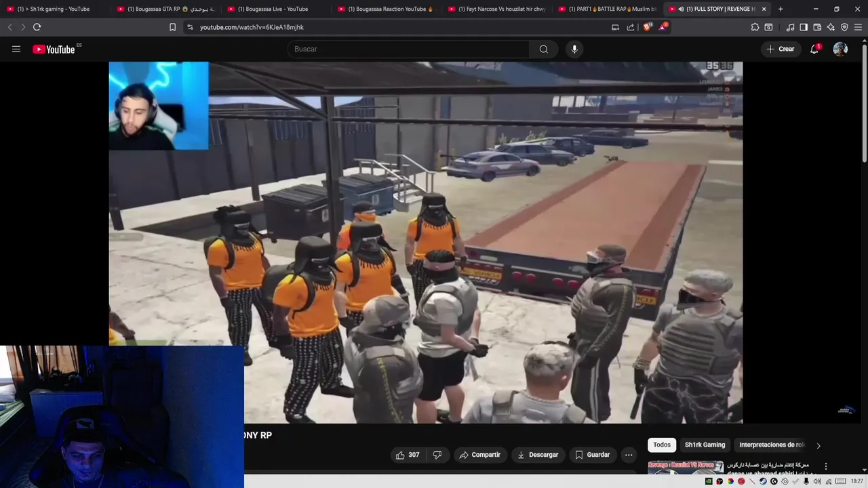This screenshot has width=868, height=488.
Task: Click the Compartir share button
Action: coord(479,455)
